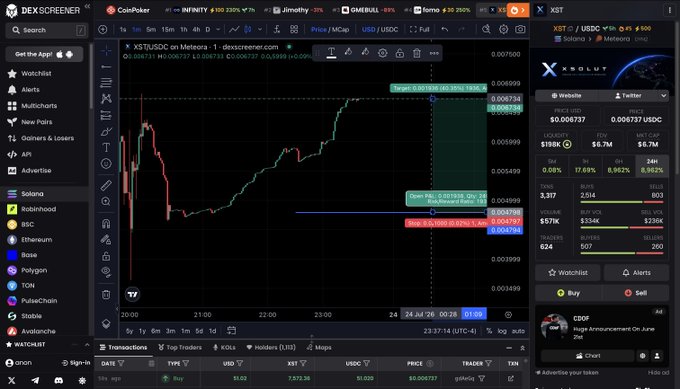Expand the token links chevron beside Twitter
Image resolution: width=680 pixels, height=389 pixels.
(x=663, y=95)
